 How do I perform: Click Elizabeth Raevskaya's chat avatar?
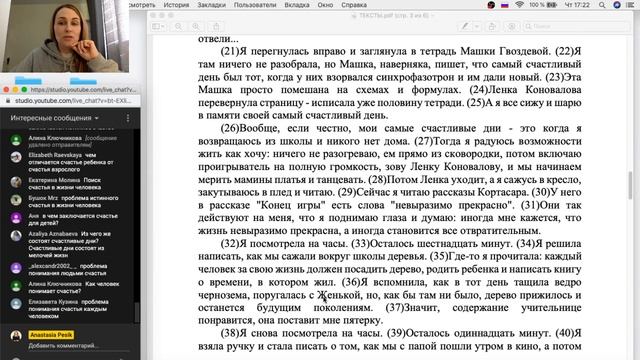[x=16, y=157]
